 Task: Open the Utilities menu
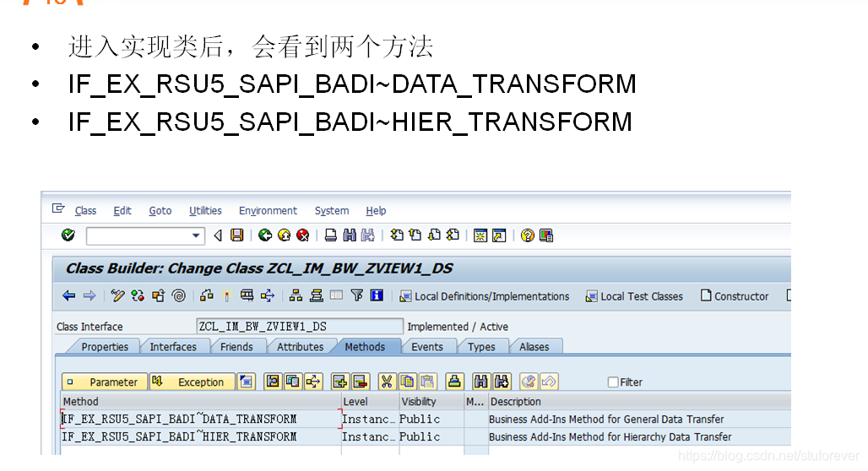205,211
